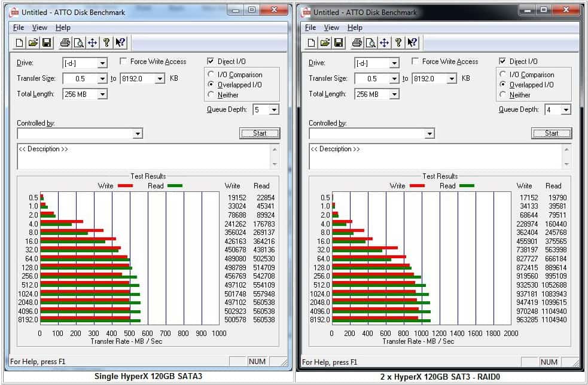Select I/O Comparison radio in left window
Screen dimensions: 588x385
pyautogui.click(x=211, y=75)
